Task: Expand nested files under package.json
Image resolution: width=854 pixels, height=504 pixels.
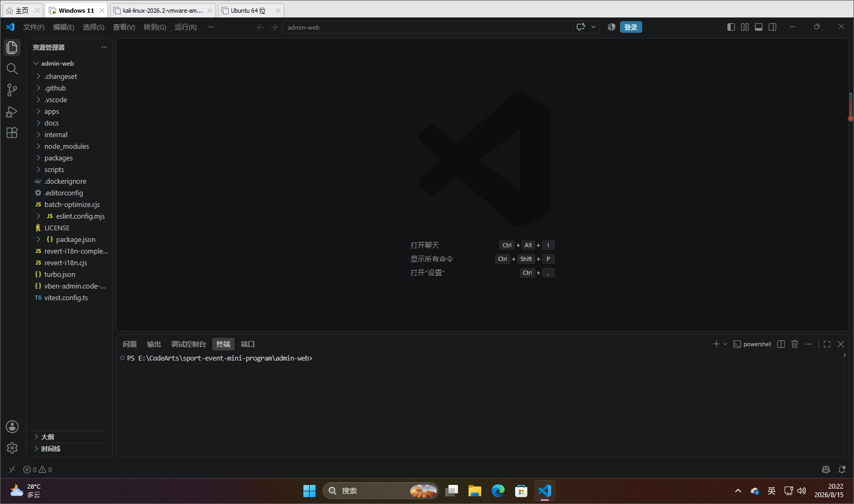Action: (38, 240)
